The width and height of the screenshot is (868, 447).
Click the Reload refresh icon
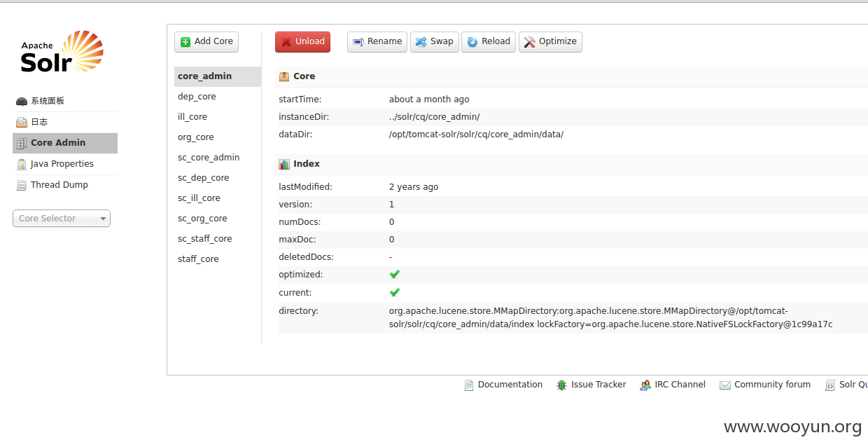[472, 42]
